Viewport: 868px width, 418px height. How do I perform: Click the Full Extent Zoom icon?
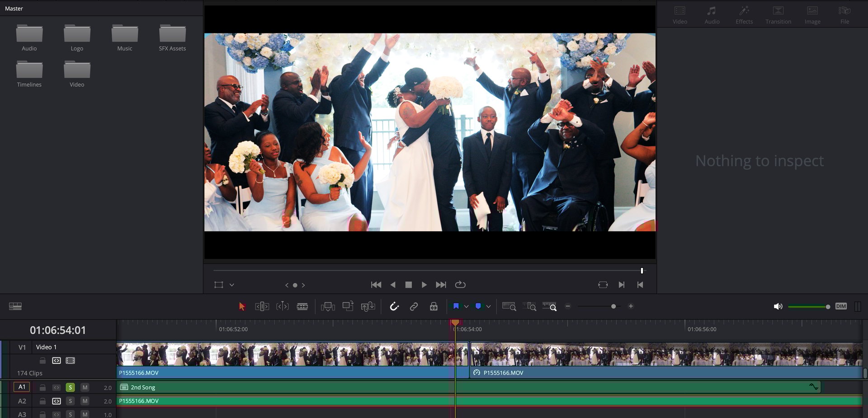509,306
